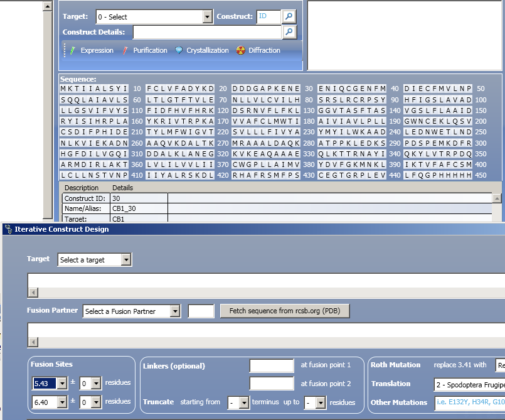Click the Fetch sequence from rcsb.org (PDB) button
The image size is (505, 420).
tap(285, 311)
